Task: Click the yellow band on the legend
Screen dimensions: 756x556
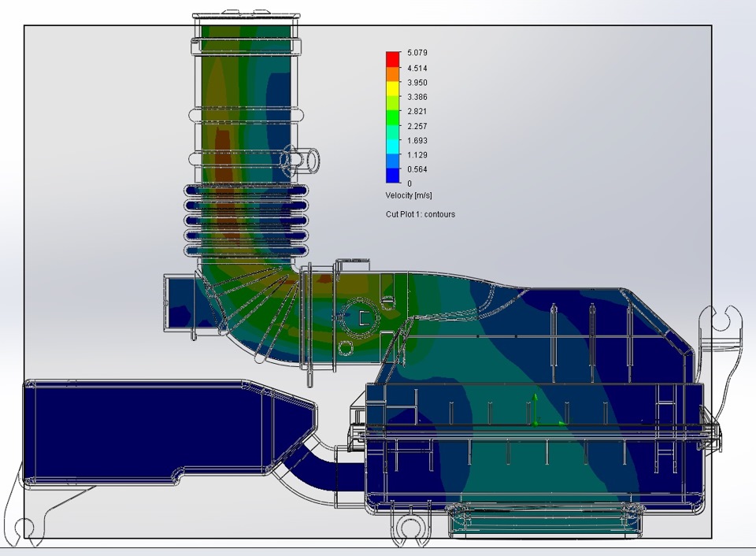Action: click(x=392, y=88)
